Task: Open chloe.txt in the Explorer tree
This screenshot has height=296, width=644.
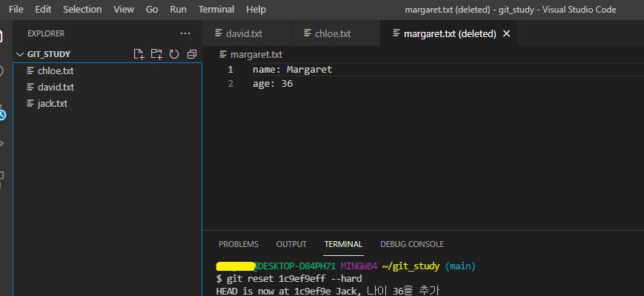Action: point(107,70)
